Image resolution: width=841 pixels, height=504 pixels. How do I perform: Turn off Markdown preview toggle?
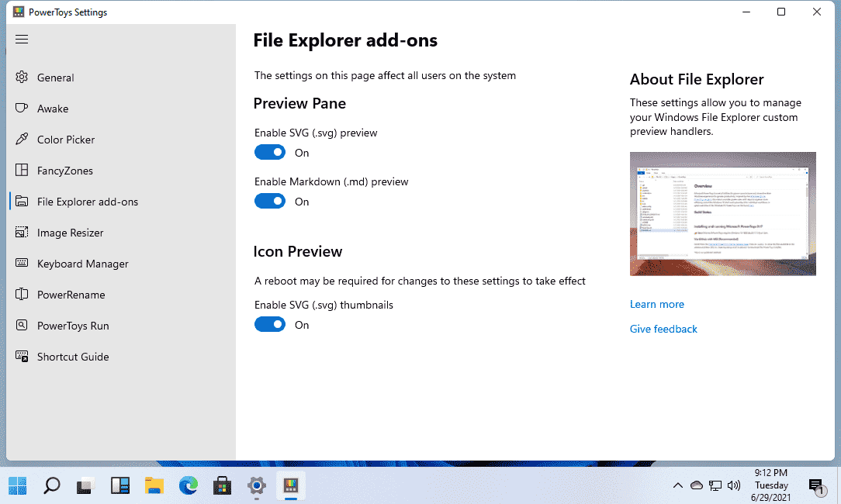(x=270, y=201)
